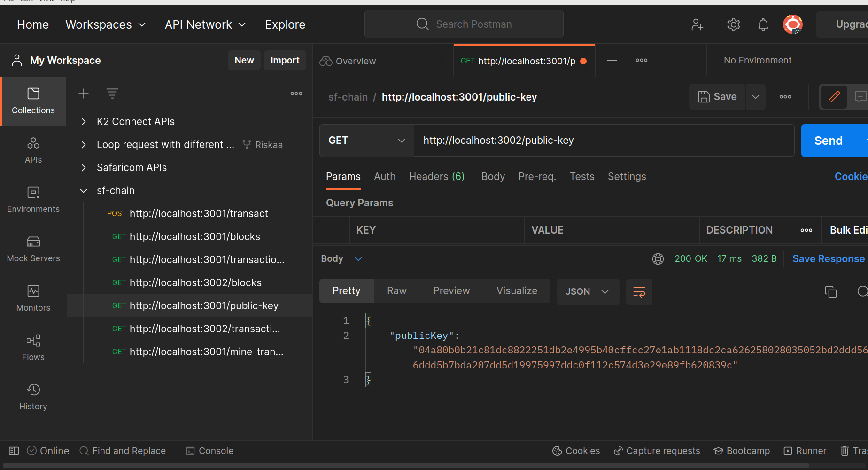Open the GET request method dropdown
The image size is (868, 470).
(366, 140)
